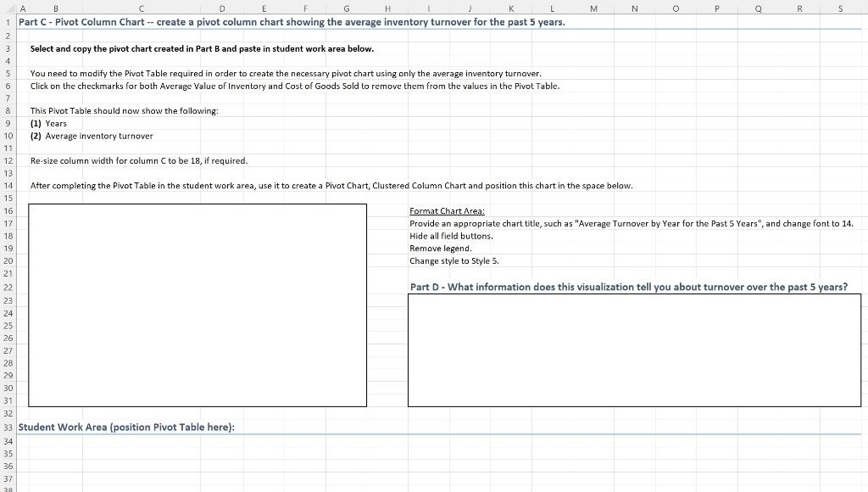Select column O header
The height and width of the screenshot is (492, 868).
click(x=676, y=8)
